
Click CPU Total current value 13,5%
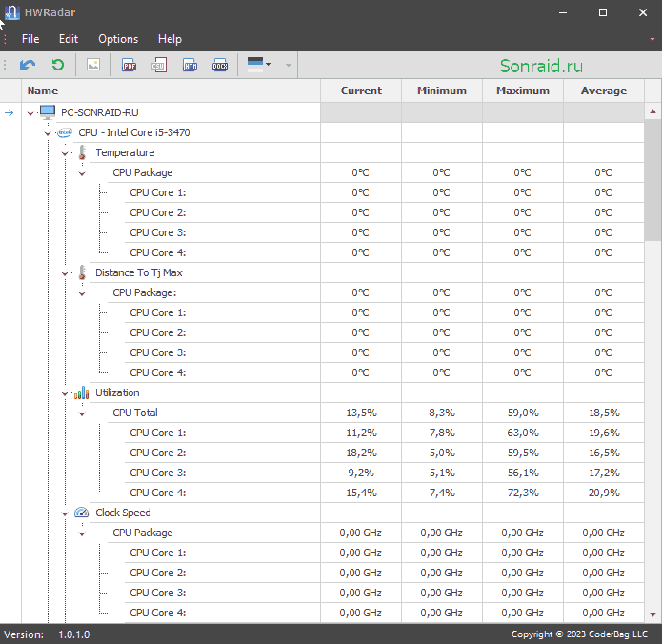point(361,413)
